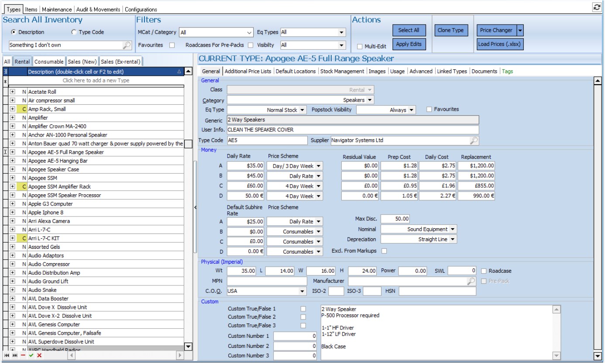Click the Clone Type button
The image size is (605, 364).
451,30
